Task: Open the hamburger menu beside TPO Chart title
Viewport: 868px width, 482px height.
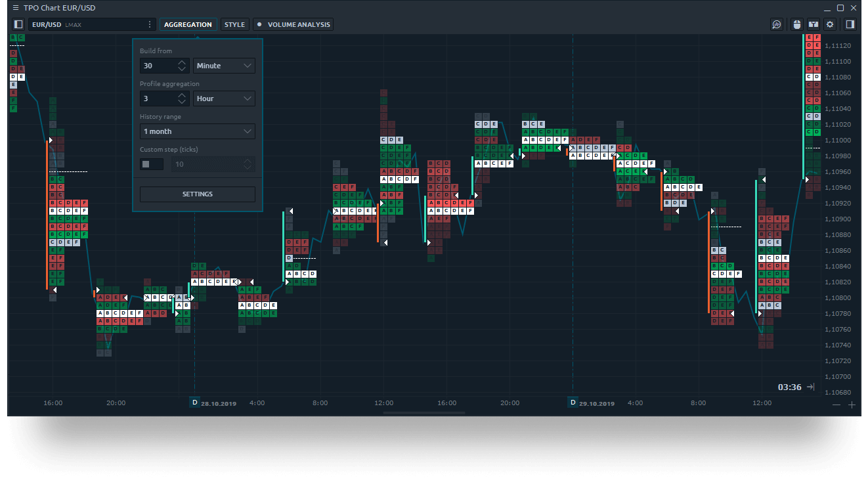Action: point(16,8)
